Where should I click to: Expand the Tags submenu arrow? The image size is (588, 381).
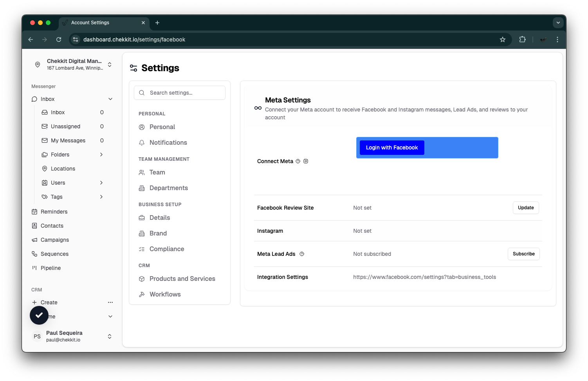101,197
